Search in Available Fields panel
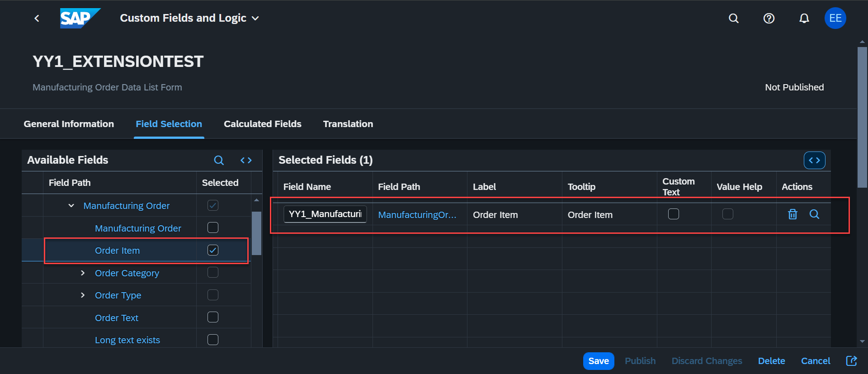Screen dimensions: 868x374 coord(219,160)
